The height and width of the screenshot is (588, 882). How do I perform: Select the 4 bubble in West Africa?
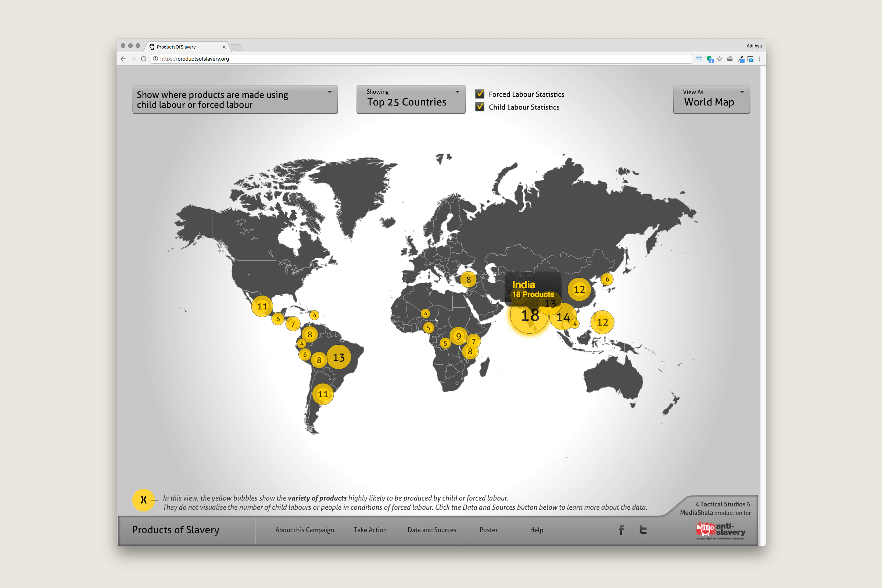(425, 313)
